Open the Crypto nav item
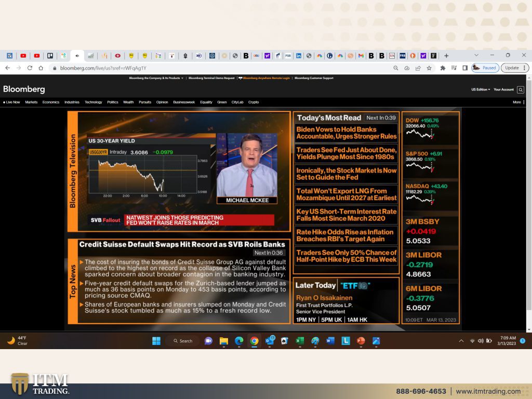532x399 pixels. 254,102
